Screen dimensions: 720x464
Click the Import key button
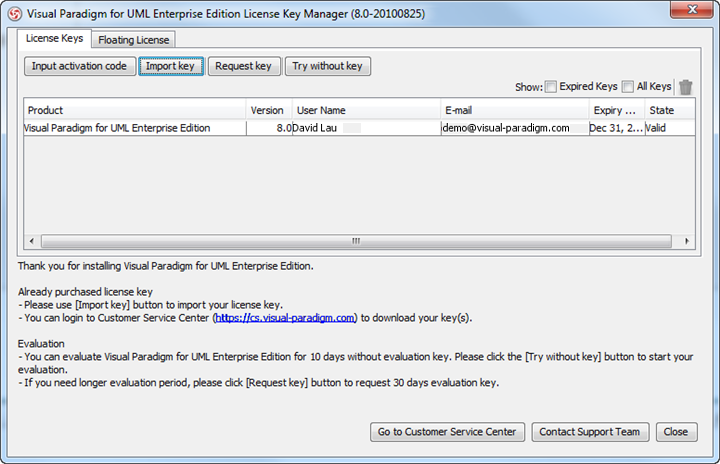point(171,66)
